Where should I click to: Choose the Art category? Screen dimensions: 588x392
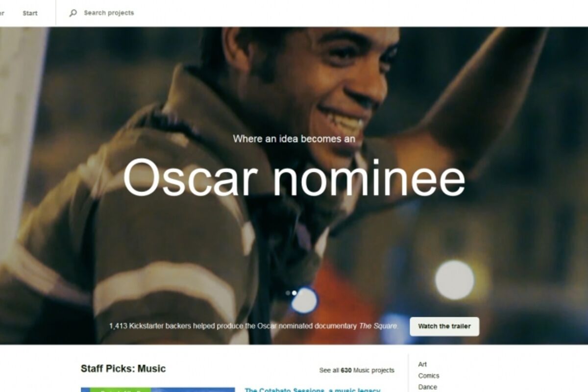[422, 365]
